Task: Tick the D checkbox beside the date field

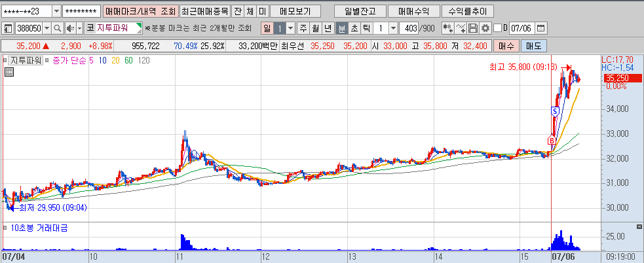Action: (x=497, y=28)
